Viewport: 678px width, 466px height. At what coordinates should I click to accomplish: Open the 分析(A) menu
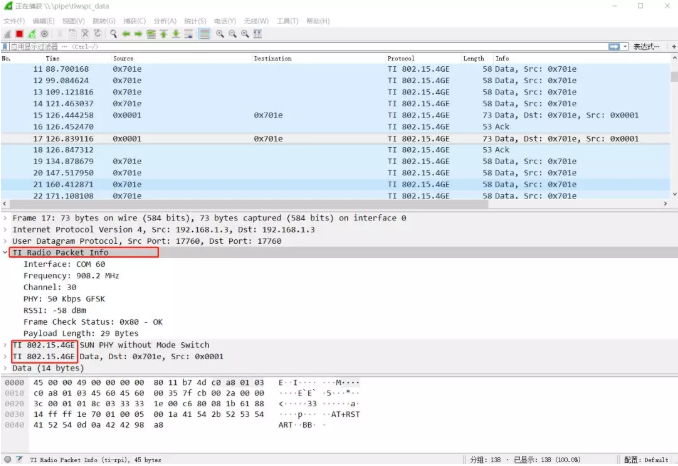click(x=167, y=20)
